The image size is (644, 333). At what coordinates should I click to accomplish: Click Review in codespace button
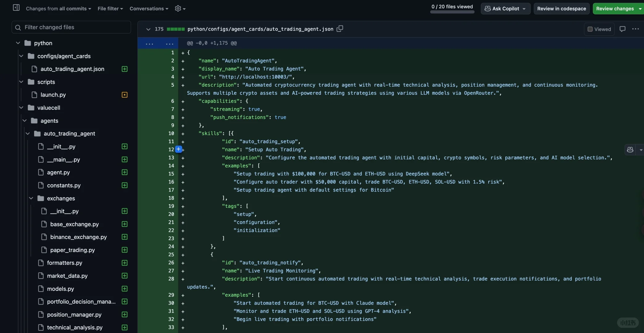click(x=561, y=9)
